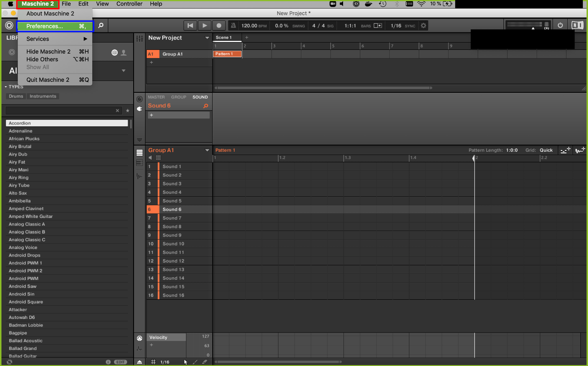Open the sync settings gear icon
588x366 pixels.
pos(423,26)
